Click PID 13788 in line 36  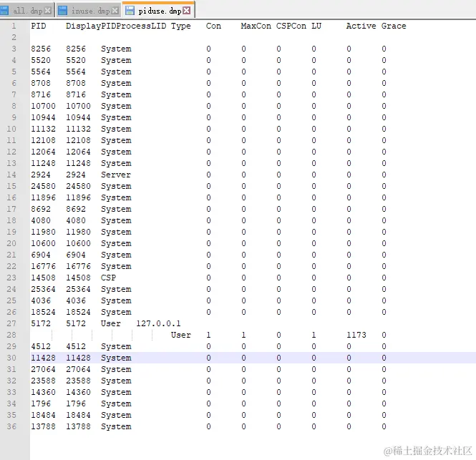[x=43, y=426]
